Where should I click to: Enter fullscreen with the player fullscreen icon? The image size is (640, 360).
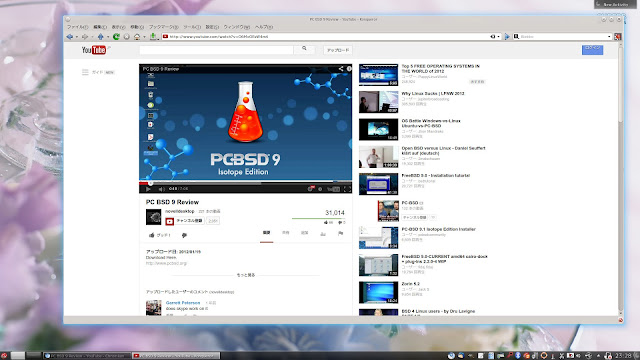coord(347,189)
